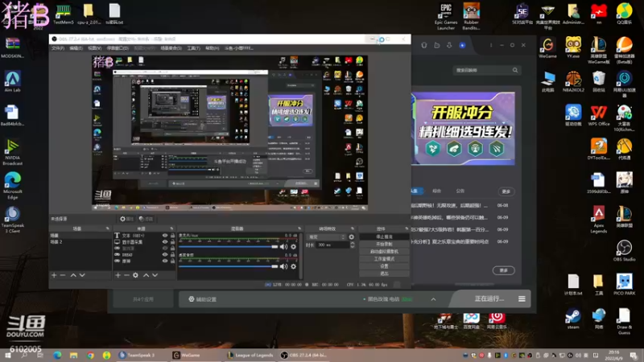Open the 渐变 transition type dropdown
Image resolution: width=644 pixels, height=362 pixels.
pos(327,237)
